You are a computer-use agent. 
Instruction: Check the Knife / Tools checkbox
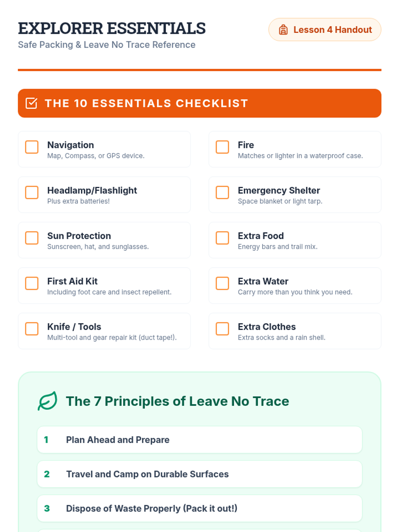click(32, 329)
